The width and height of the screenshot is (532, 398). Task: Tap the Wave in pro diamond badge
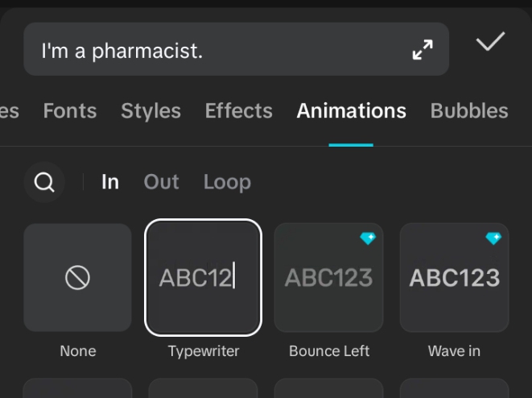(493, 238)
